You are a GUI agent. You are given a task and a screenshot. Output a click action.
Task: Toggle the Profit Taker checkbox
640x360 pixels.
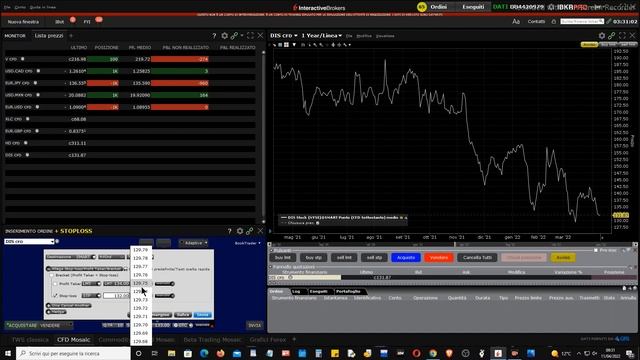(56, 284)
